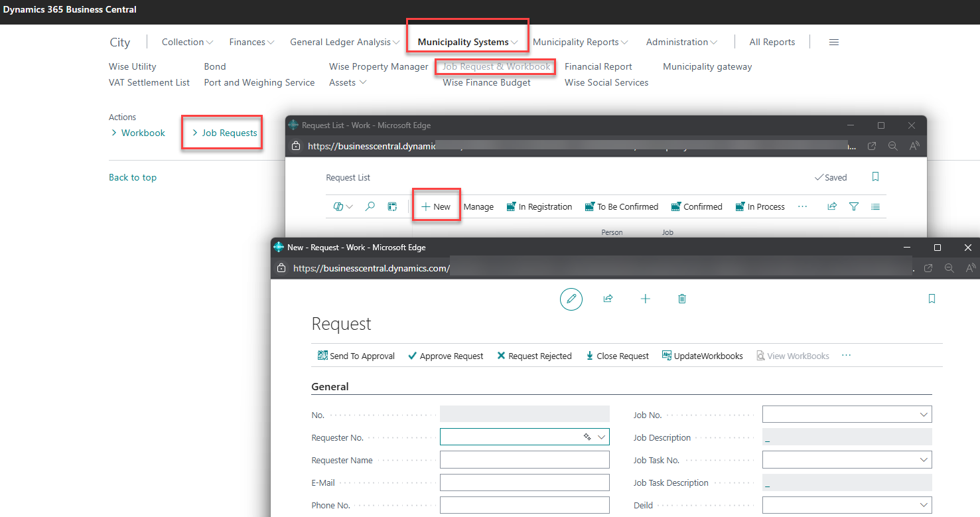980x517 pixels.
Task: Click the E-Mail input field
Action: 525,482
